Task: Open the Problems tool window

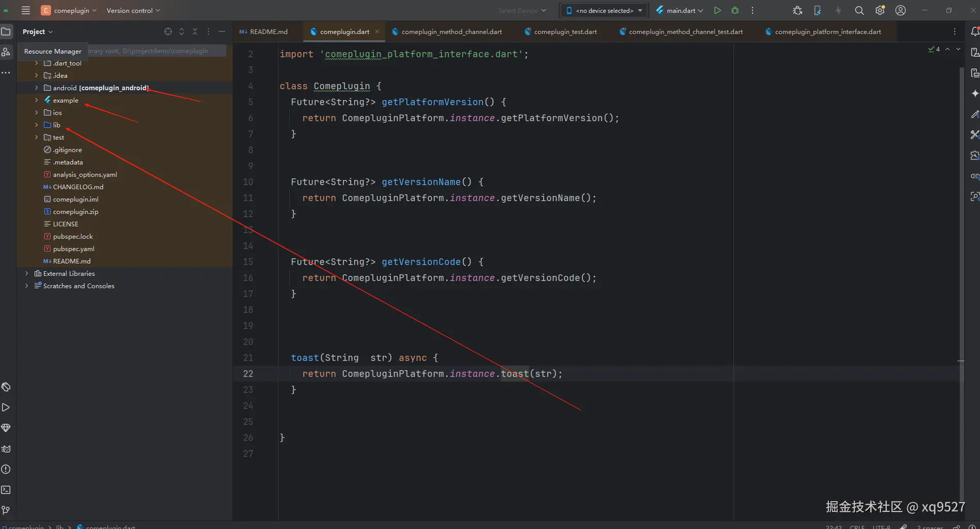Action: pos(6,469)
